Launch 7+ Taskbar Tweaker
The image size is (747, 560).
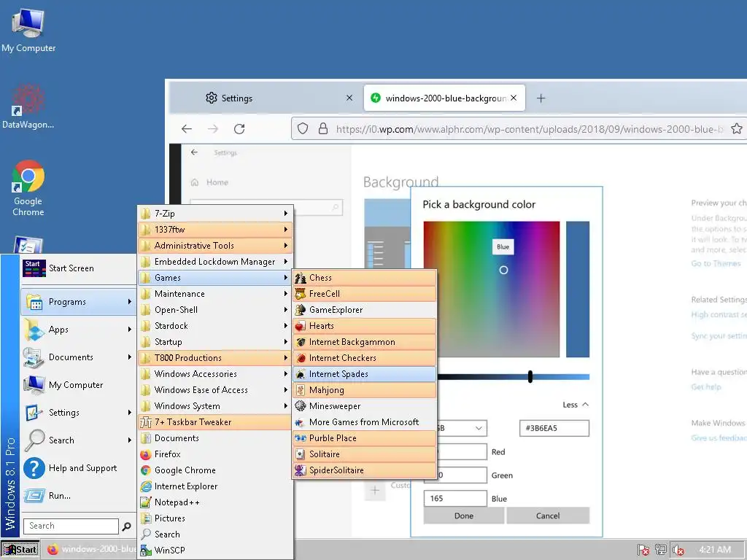coord(215,422)
